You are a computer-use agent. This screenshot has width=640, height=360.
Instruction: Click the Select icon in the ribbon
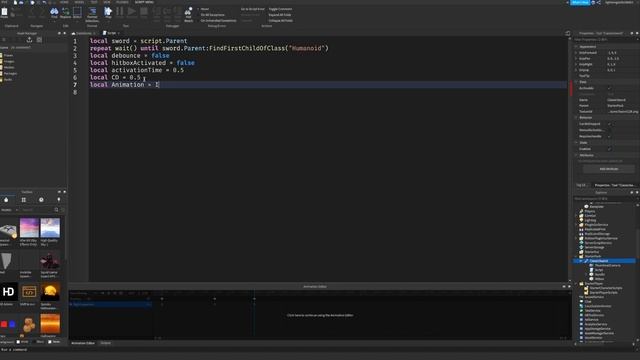(x=77, y=12)
